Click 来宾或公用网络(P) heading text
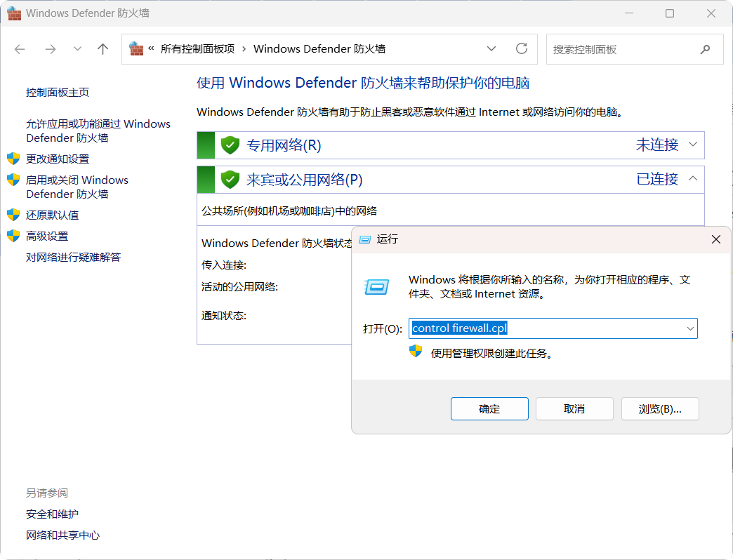The height and width of the screenshot is (560, 733). coord(304,180)
